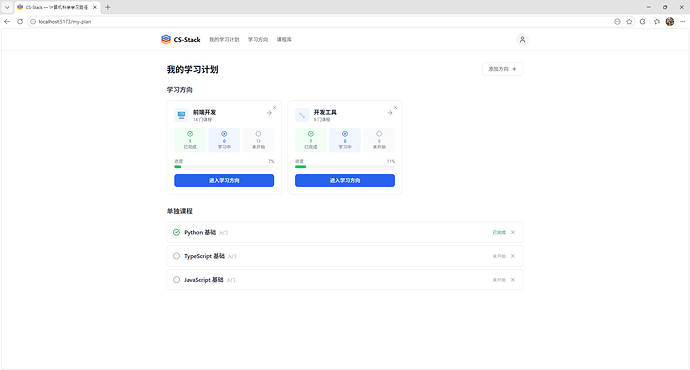Click the Python 基础 course title
Screen dimensions: 690x370
(x=200, y=232)
